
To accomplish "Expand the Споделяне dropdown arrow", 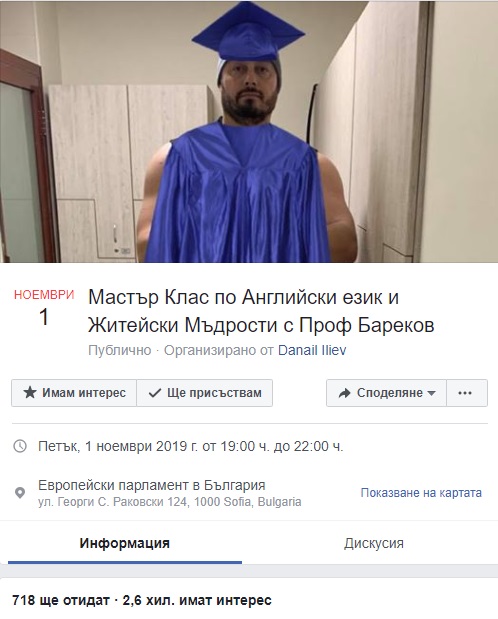I will 432,393.
